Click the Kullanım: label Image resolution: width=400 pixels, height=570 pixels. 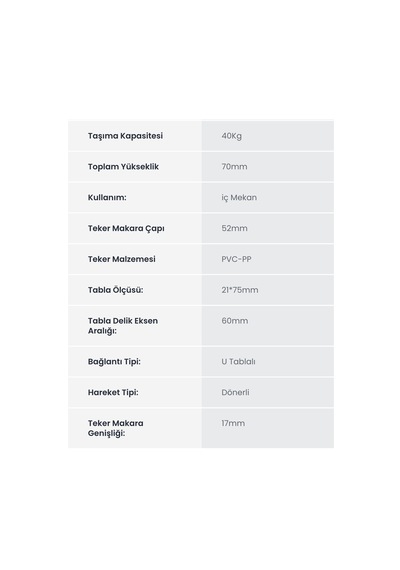point(107,197)
